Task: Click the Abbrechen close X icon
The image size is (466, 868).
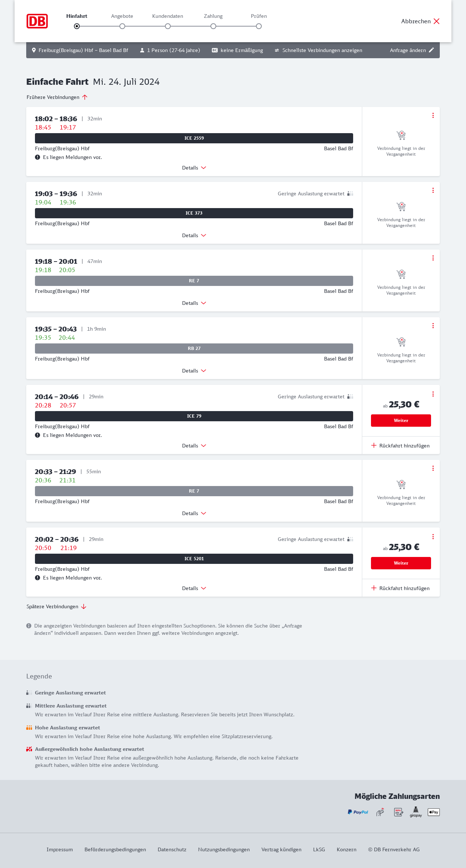Action: coord(437,21)
